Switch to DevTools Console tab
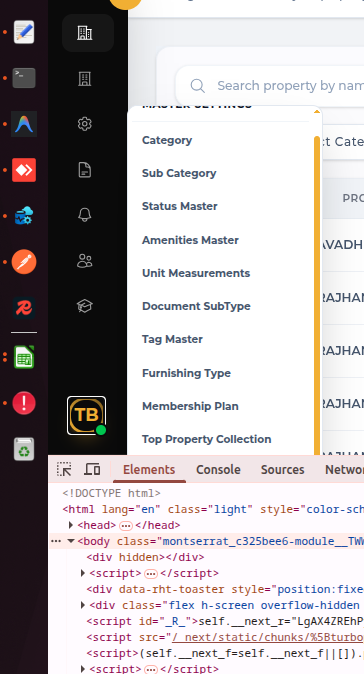 coord(218,470)
